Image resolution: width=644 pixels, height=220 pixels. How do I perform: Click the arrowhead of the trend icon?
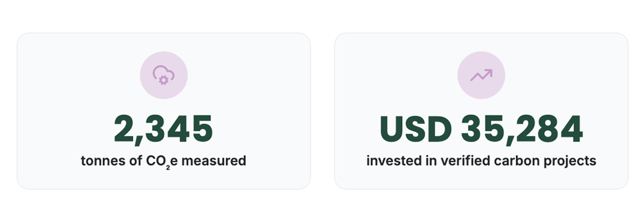click(x=488, y=71)
